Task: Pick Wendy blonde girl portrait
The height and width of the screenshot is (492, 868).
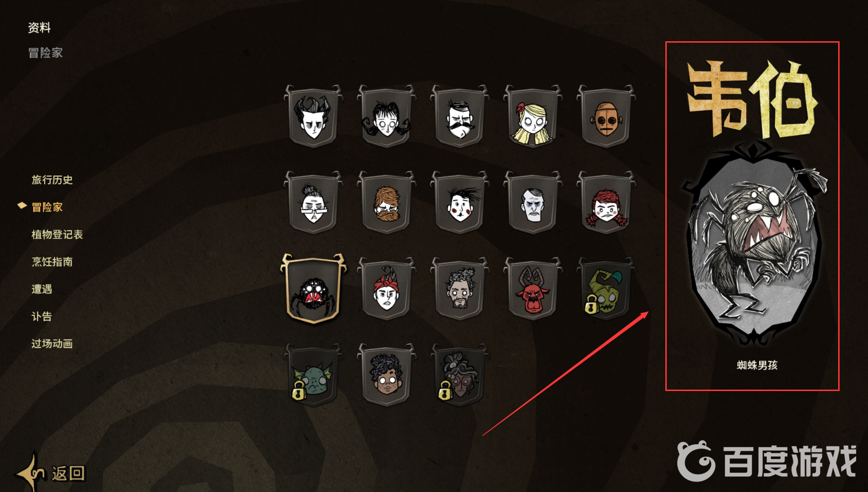Action: [x=533, y=116]
